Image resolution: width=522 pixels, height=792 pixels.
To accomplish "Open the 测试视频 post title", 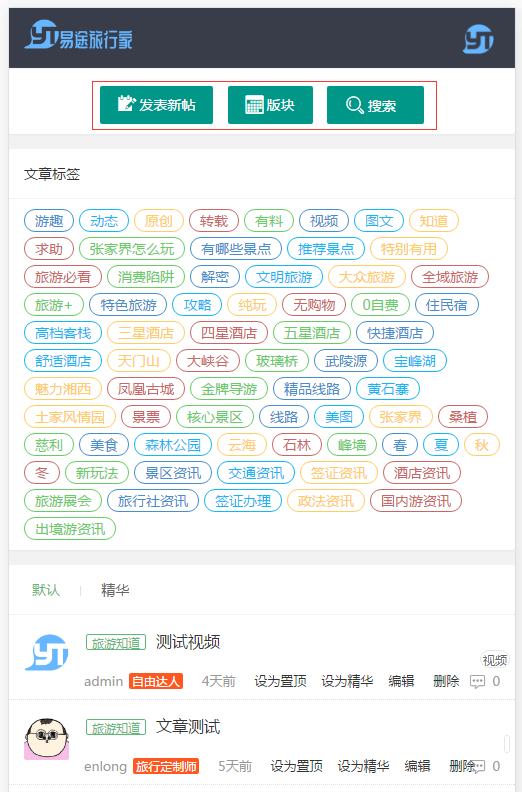I will [188, 642].
